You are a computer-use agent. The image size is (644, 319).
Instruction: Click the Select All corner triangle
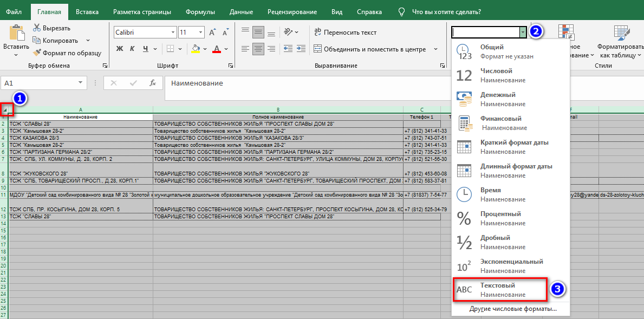pyautogui.click(x=5, y=110)
